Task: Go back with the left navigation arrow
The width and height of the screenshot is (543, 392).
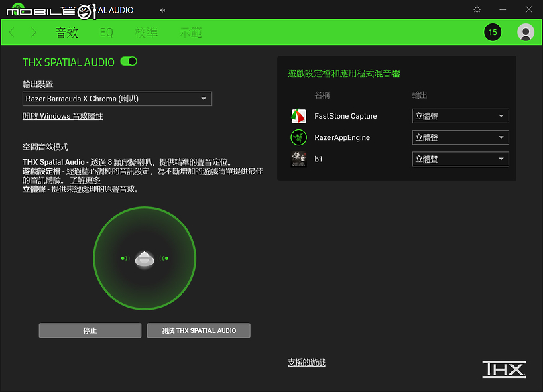Action: [x=12, y=33]
